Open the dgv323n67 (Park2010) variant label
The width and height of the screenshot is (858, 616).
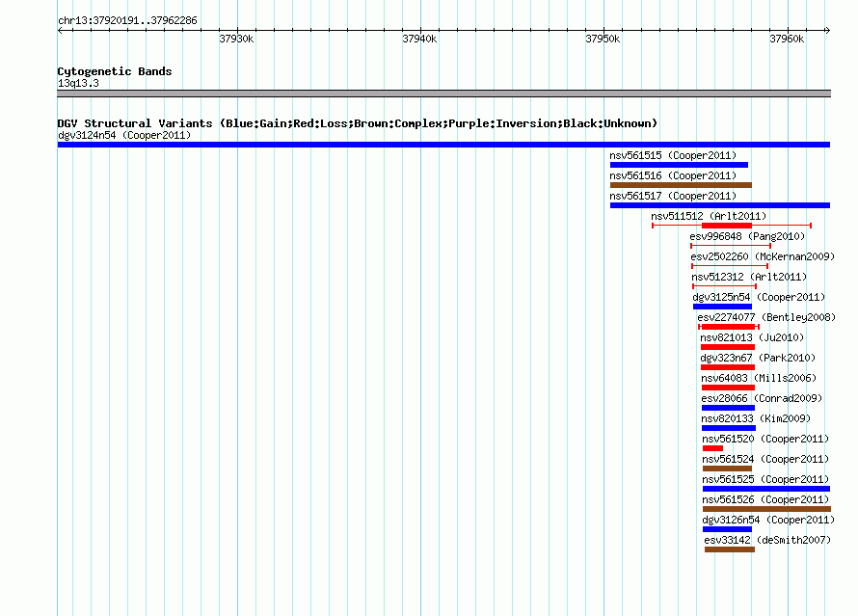pyautogui.click(x=758, y=358)
